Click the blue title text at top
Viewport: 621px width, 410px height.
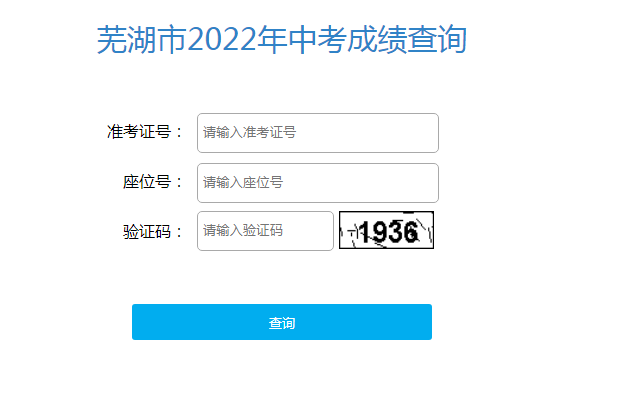click(282, 39)
